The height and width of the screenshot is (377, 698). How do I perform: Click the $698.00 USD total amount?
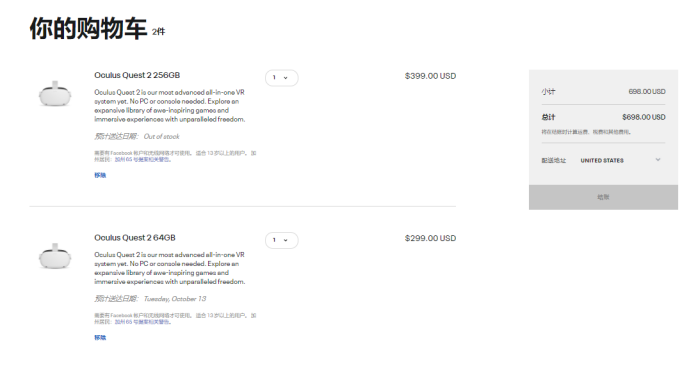tap(644, 117)
